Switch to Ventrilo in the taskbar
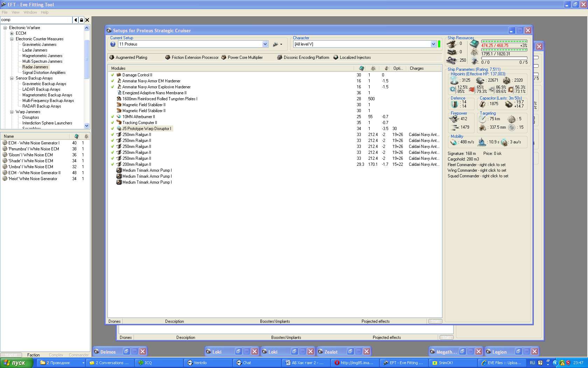Image resolution: width=588 pixels, height=368 pixels. pyautogui.click(x=208, y=363)
